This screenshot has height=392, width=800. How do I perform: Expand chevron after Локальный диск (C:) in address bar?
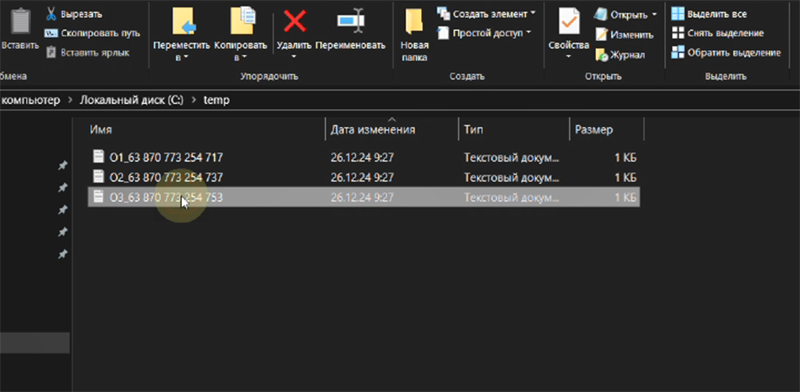pyautogui.click(x=194, y=101)
